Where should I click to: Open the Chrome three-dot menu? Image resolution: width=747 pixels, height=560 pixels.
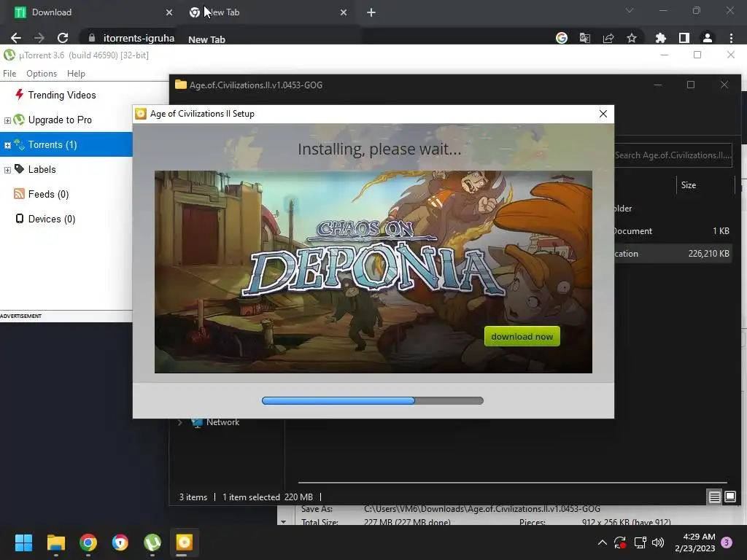[731, 38]
